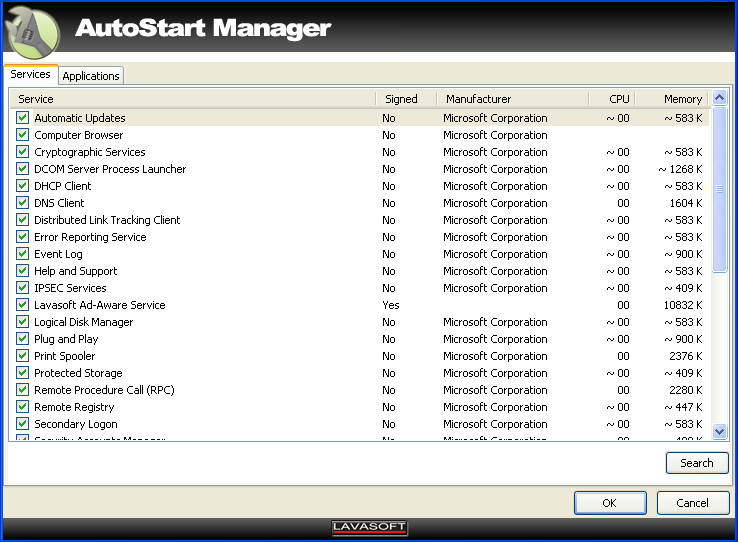
Task: Select the "DNS Client" service name
Action: (x=59, y=203)
